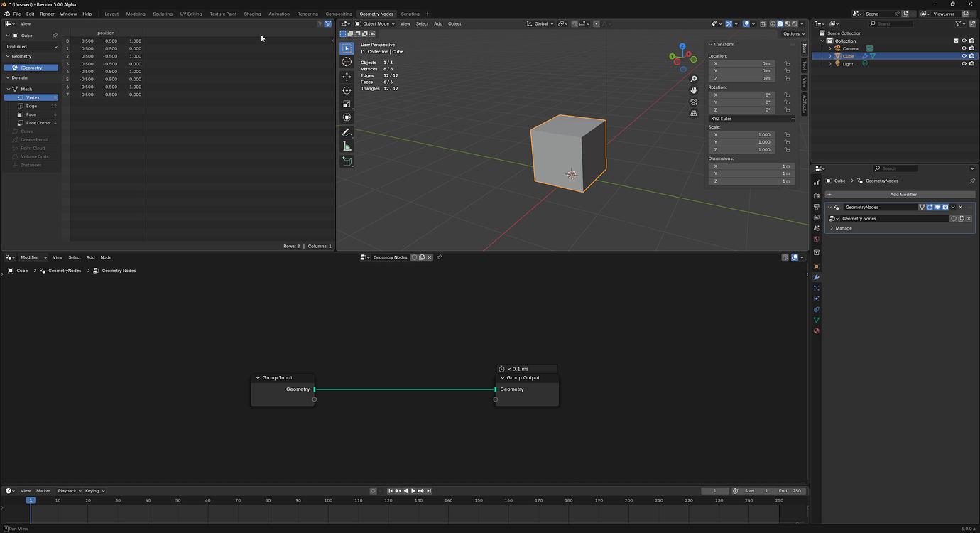Open the Object Mode dropdown
The width and height of the screenshot is (980, 533).
376,23
